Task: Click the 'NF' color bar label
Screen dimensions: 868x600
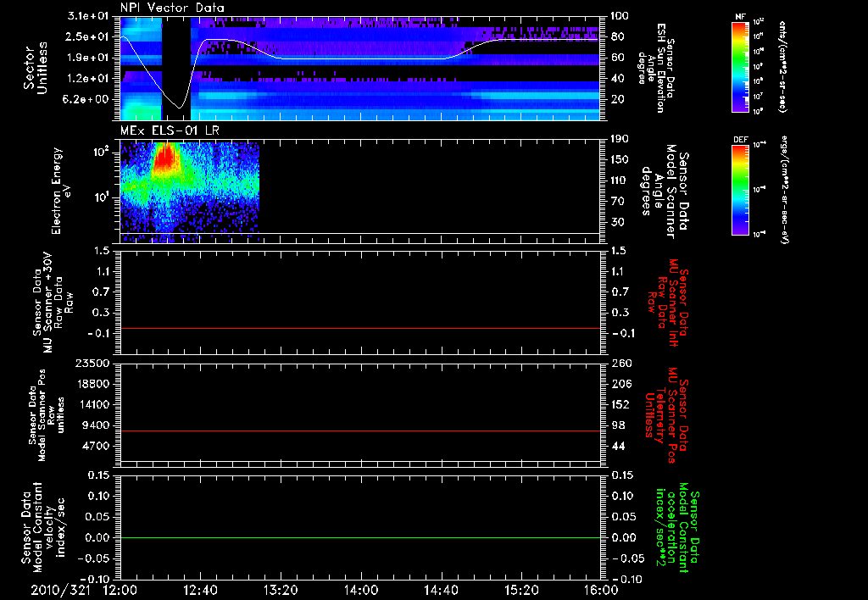Action: coord(740,17)
